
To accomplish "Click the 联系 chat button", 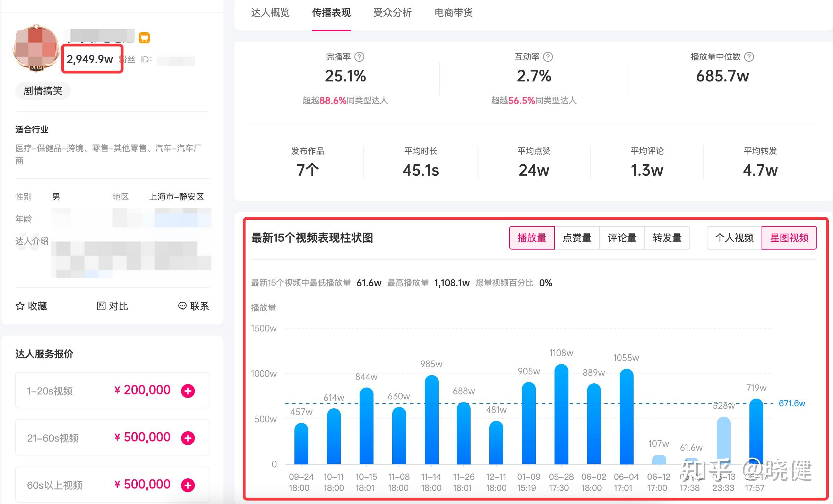I will [194, 306].
